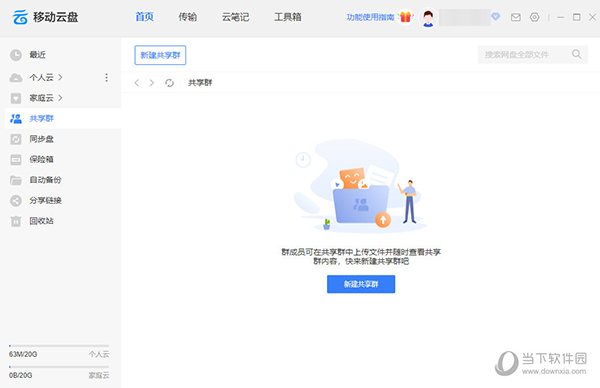Click the magnifier search icon
Screen dimensions: 600x388
point(577,54)
